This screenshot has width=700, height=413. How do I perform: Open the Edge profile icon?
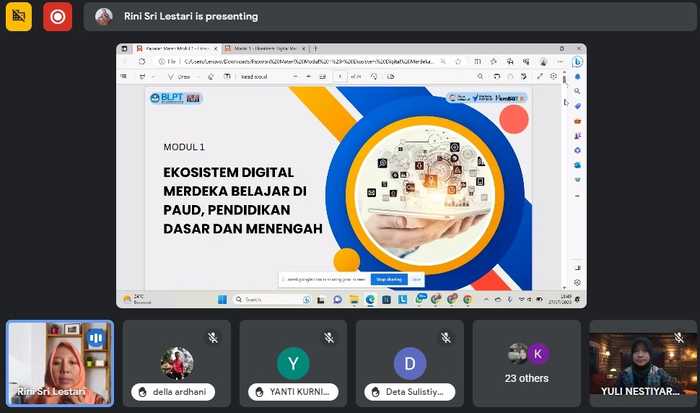pyautogui.click(x=543, y=62)
